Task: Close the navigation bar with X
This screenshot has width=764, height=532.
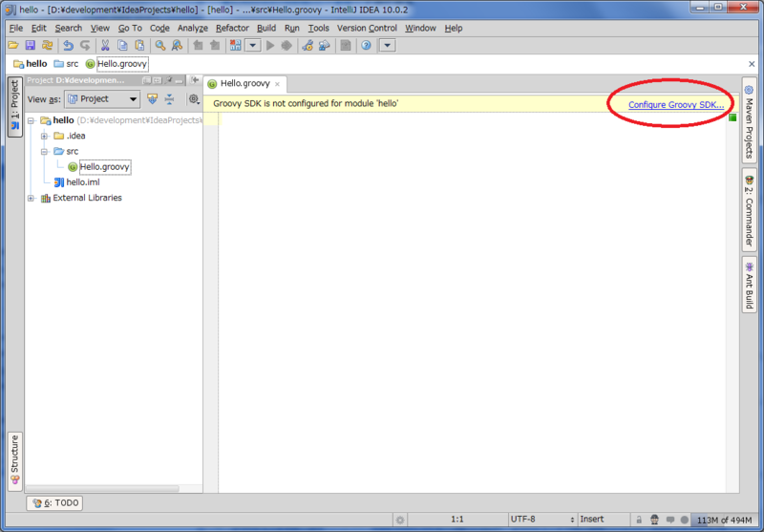Action: (752, 64)
